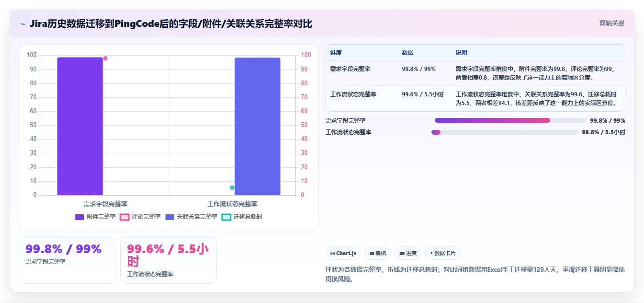Click the 工作流状态完整率 x-axis label in chart

coord(232,204)
